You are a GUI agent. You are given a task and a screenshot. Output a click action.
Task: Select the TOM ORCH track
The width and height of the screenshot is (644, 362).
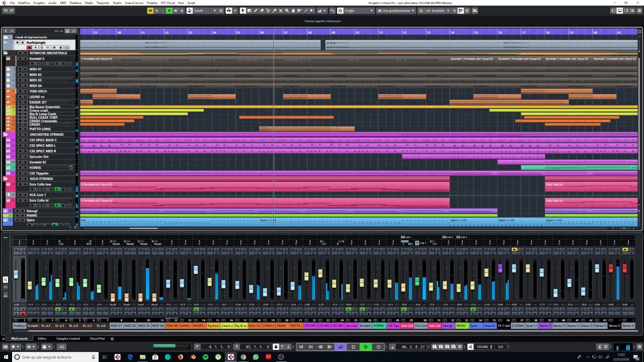point(38,91)
